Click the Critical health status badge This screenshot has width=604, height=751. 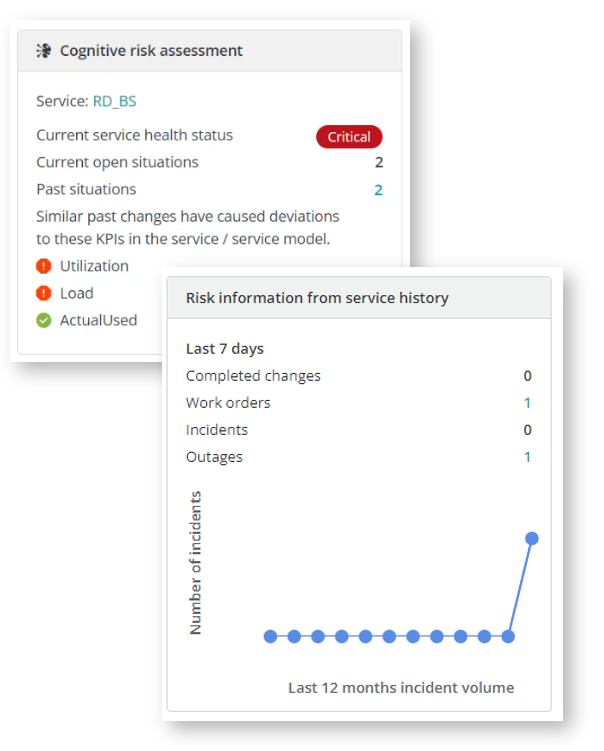pyautogui.click(x=349, y=137)
